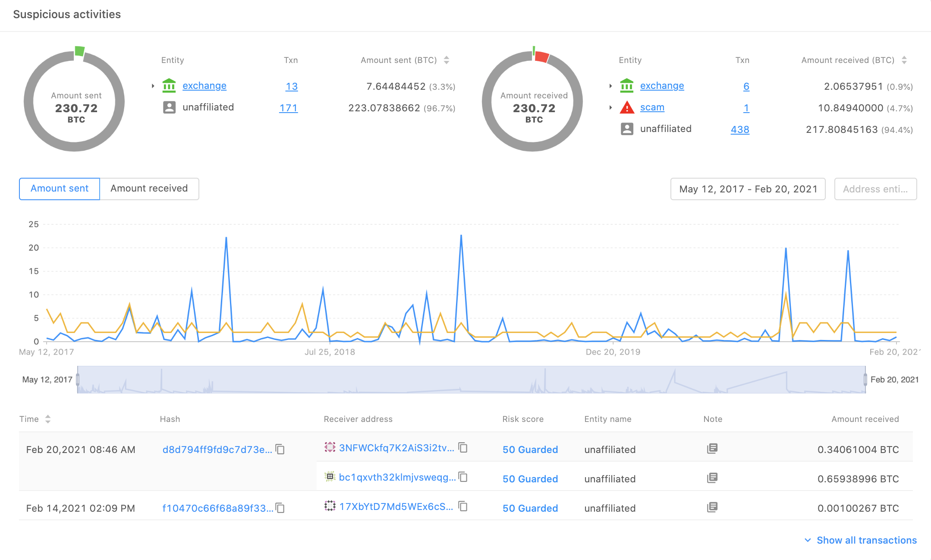931x560 pixels.
Task: Copy address bc1qxvth32klmjvsweqg...
Action: coord(463,478)
